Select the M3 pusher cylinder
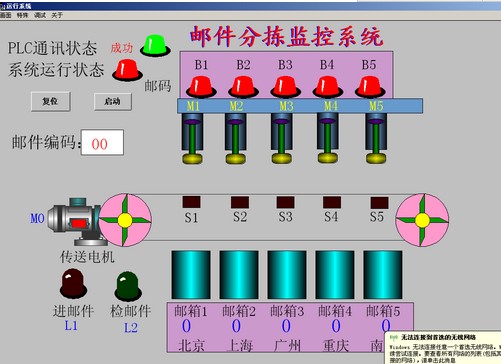The image size is (501, 364). (282, 138)
